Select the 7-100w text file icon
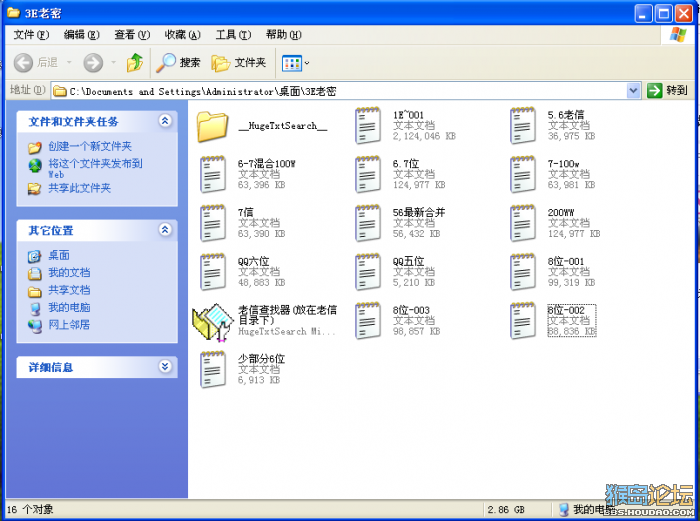Image resolution: width=700 pixels, height=521 pixels. tap(523, 174)
